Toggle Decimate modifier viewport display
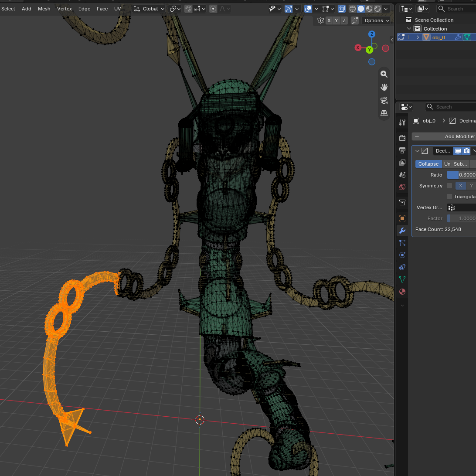The width and height of the screenshot is (476, 476). (x=458, y=151)
